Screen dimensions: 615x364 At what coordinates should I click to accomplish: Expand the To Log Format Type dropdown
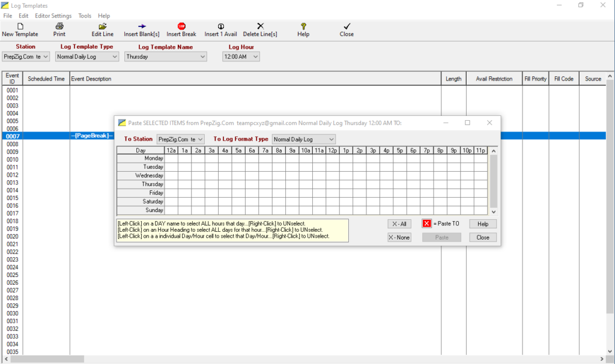click(x=332, y=139)
